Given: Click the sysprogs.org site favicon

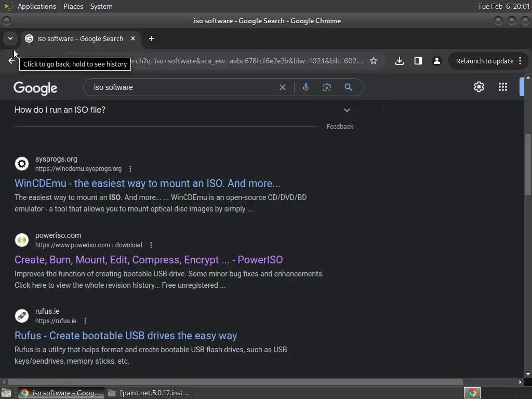Looking at the screenshot, I should tap(22, 164).
